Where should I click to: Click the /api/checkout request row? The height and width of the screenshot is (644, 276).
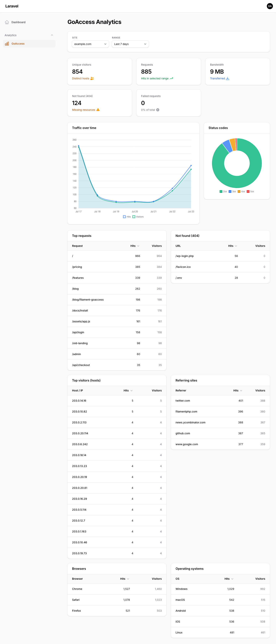(x=117, y=365)
